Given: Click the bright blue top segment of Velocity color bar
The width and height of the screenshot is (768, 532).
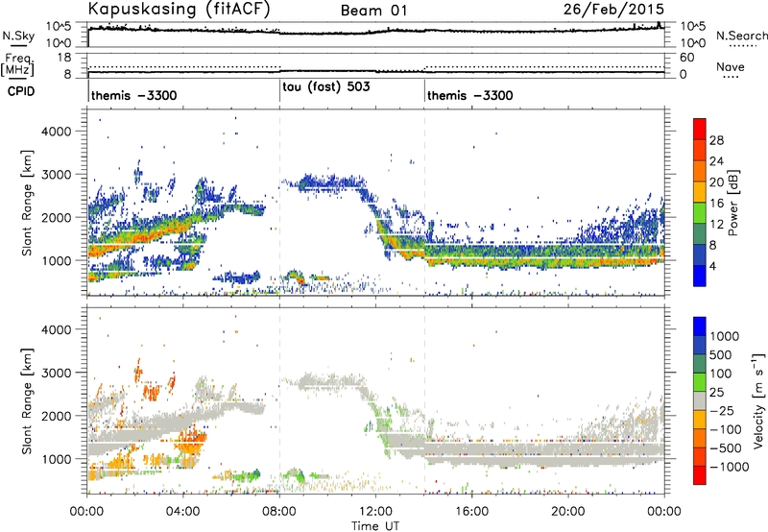Looking at the screenshot, I should pyautogui.click(x=700, y=326).
